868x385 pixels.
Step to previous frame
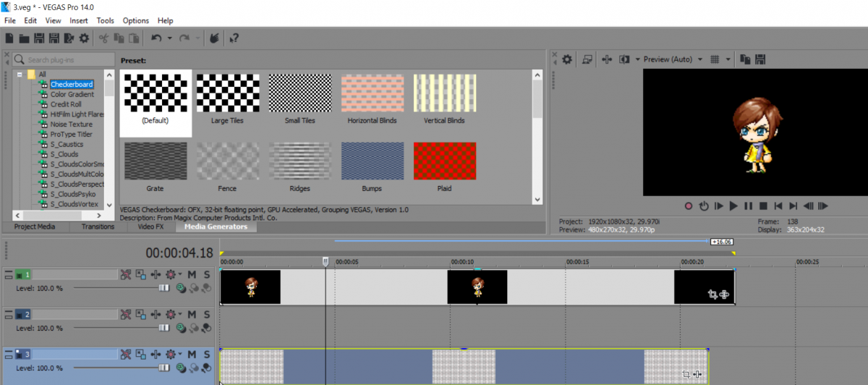point(809,206)
